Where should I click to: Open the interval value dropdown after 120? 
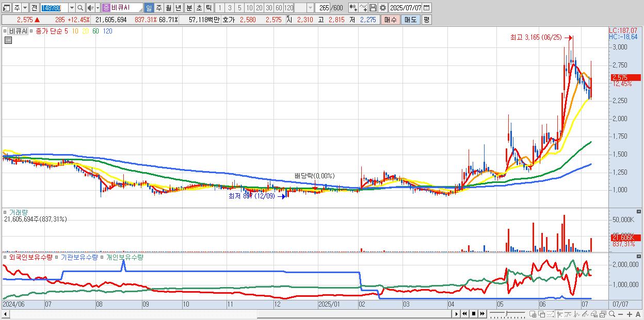(310, 8)
